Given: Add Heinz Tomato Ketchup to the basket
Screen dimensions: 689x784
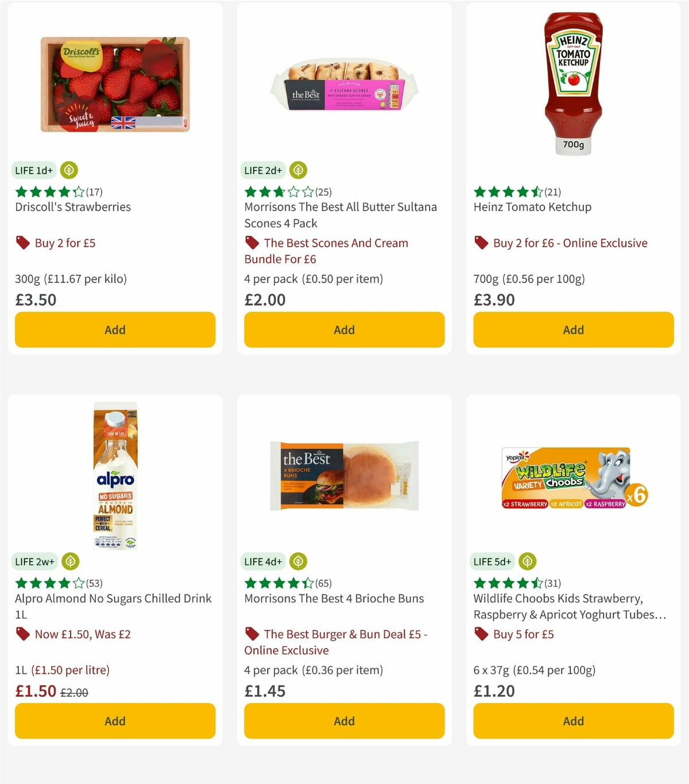Looking at the screenshot, I should (x=572, y=329).
